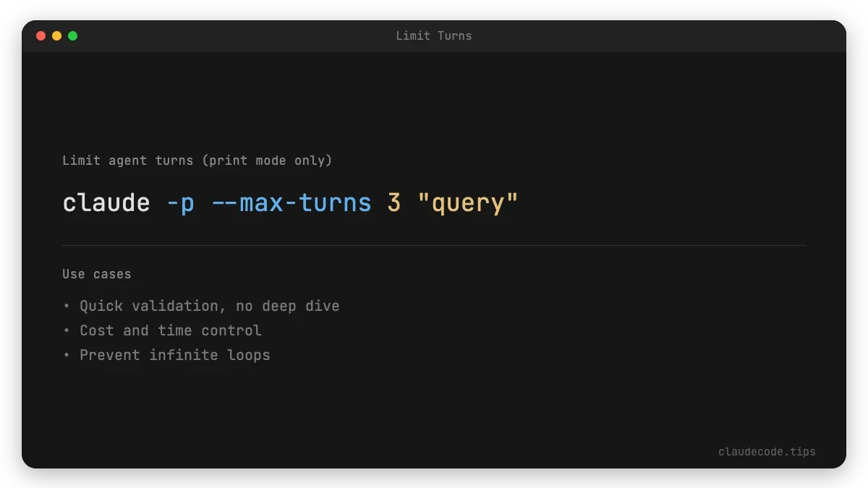Click the blue "-p" flag
The width and height of the screenshot is (868, 488).
[x=180, y=203]
